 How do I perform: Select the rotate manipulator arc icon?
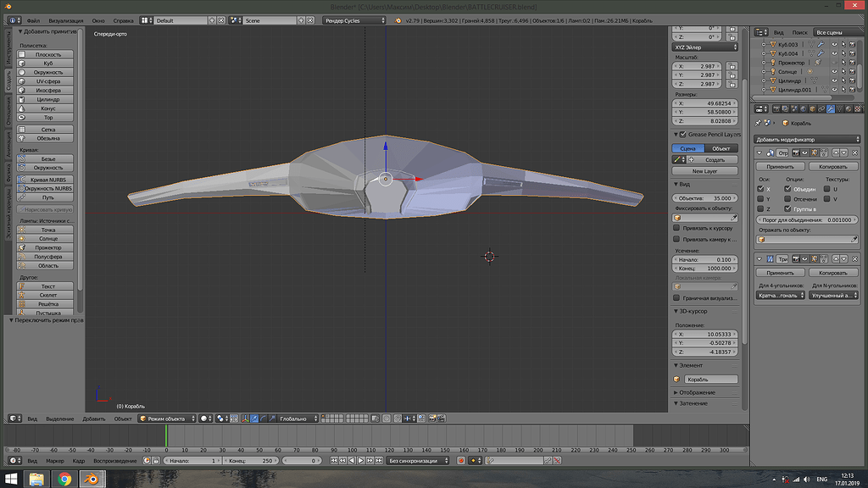point(263,419)
